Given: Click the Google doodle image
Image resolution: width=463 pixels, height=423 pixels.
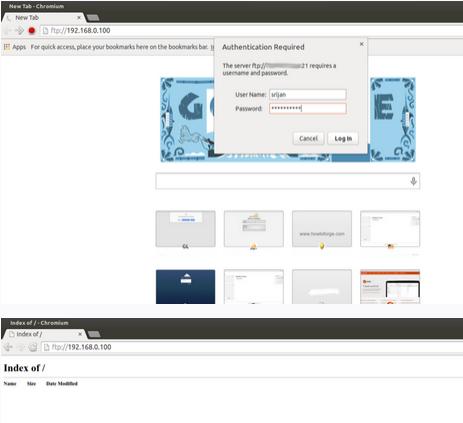Looking at the screenshot, I should click(x=288, y=120).
